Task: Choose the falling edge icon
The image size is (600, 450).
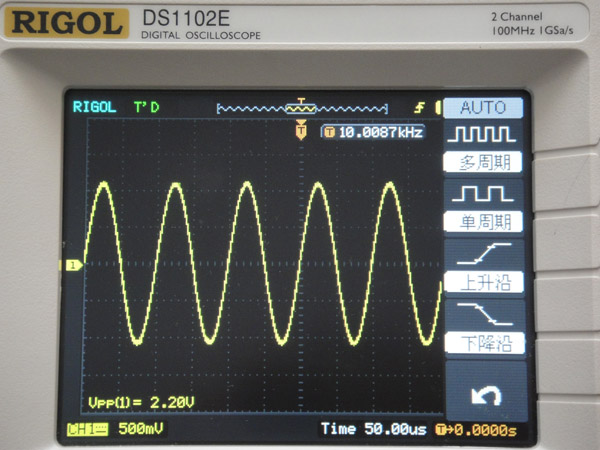Action: (484, 313)
